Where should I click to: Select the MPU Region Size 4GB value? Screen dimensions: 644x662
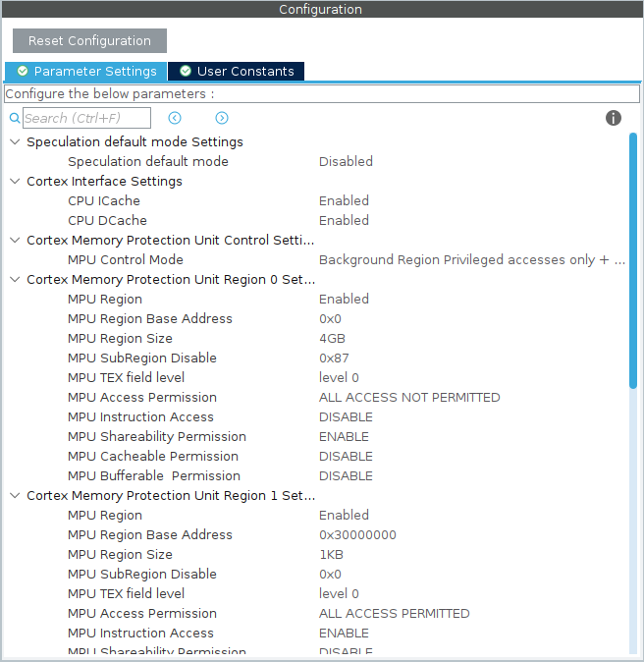click(x=332, y=338)
